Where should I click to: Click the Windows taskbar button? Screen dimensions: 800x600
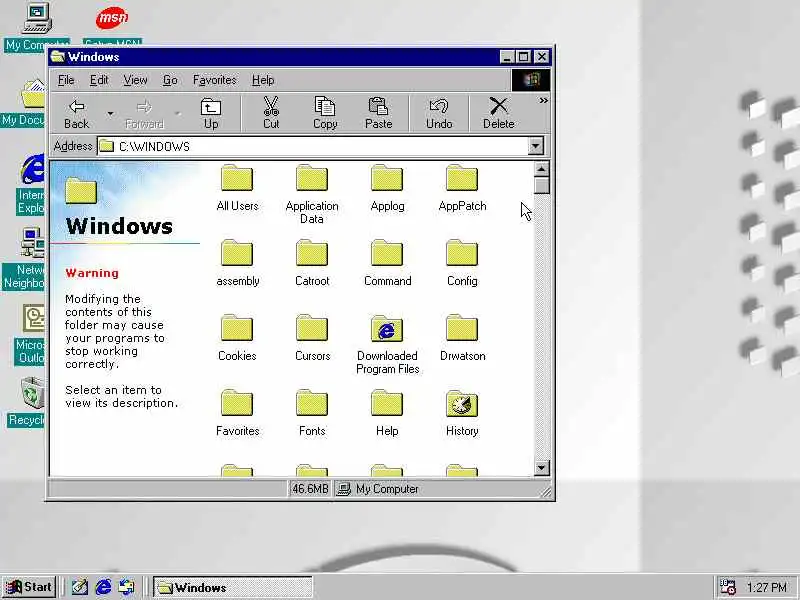coord(233,587)
